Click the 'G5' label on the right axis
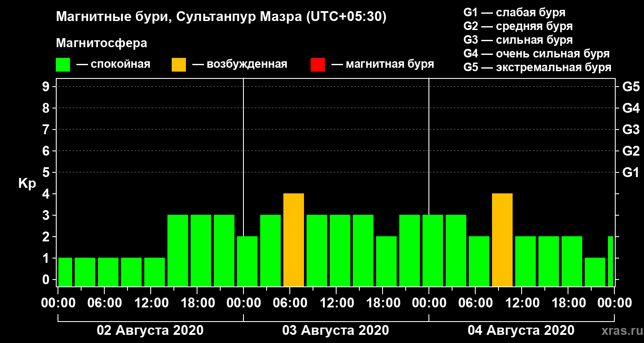The height and width of the screenshot is (343, 644). (631, 87)
